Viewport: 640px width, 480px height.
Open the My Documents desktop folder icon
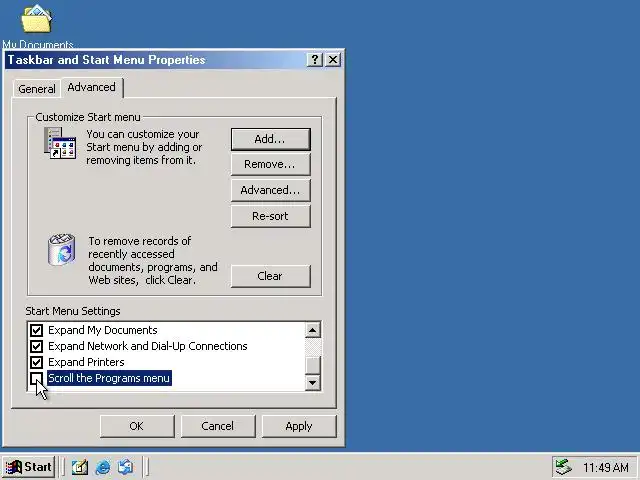36,19
